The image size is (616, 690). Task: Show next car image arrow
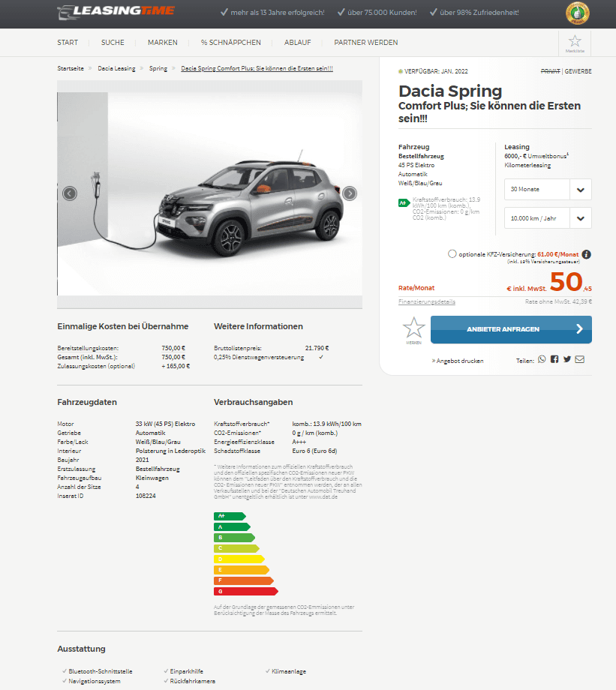350,193
